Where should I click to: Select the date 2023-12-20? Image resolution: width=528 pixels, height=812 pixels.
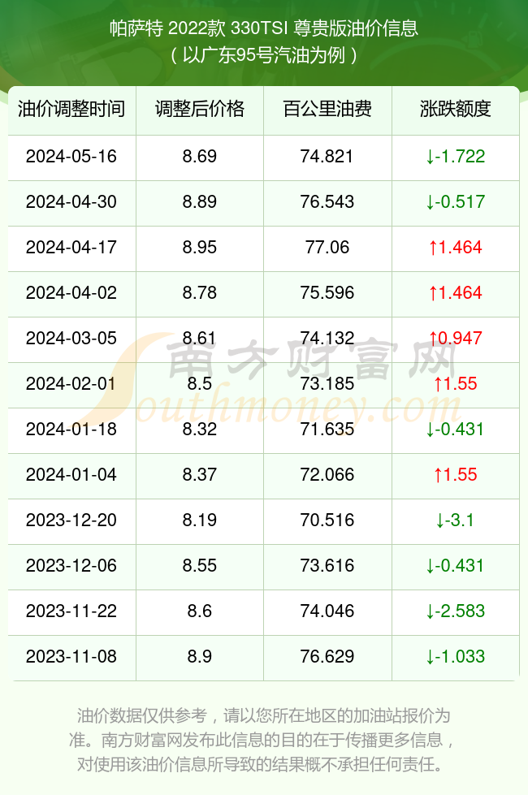tap(71, 520)
